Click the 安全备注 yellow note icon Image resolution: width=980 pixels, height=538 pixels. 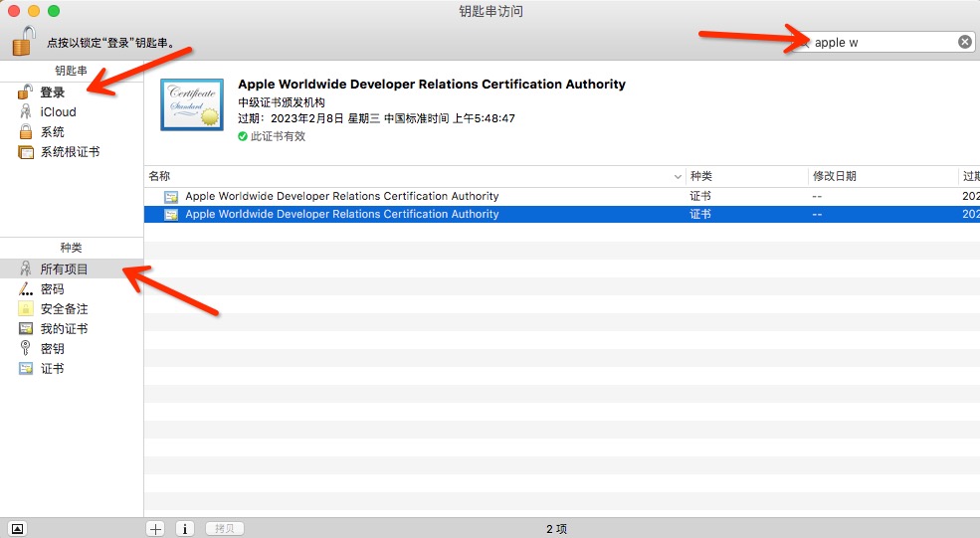26,308
